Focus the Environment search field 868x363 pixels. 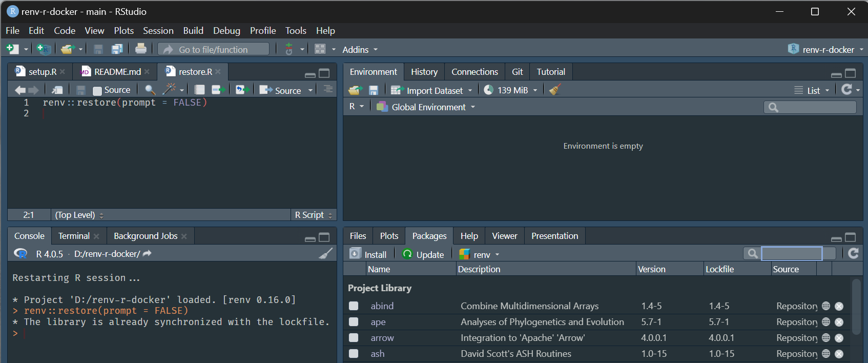tap(810, 107)
